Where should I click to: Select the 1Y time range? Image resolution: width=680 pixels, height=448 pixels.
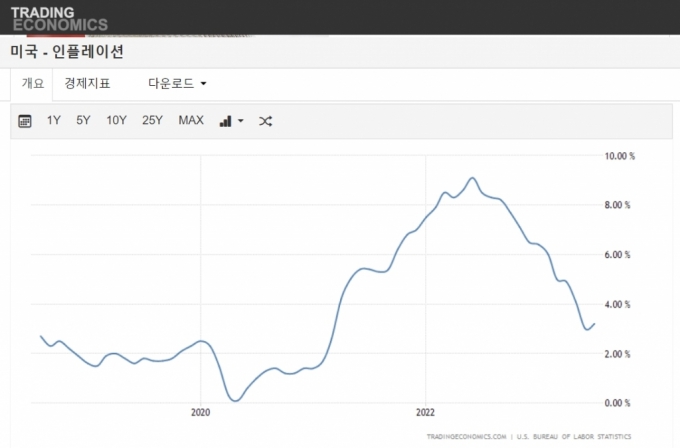(x=54, y=121)
